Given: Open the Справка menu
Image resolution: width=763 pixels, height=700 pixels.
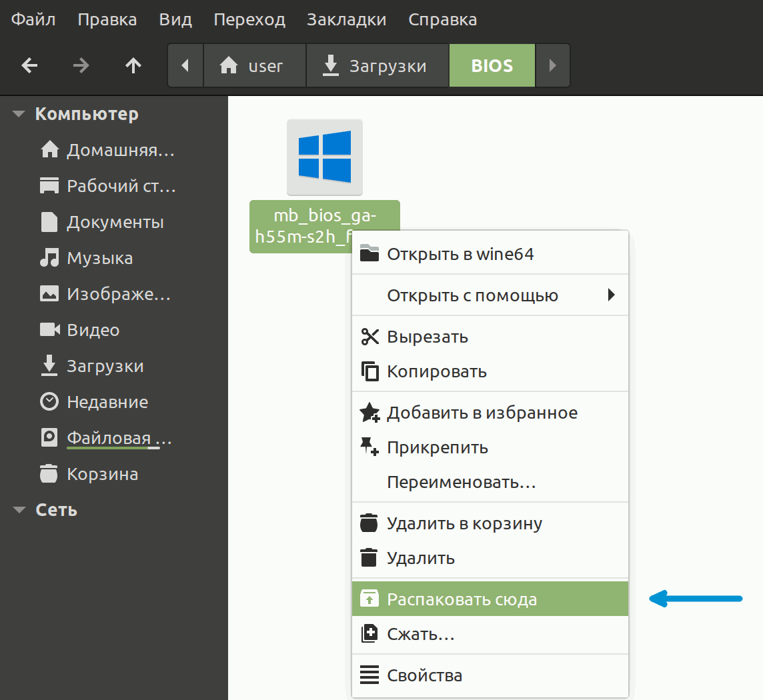Looking at the screenshot, I should (x=442, y=19).
